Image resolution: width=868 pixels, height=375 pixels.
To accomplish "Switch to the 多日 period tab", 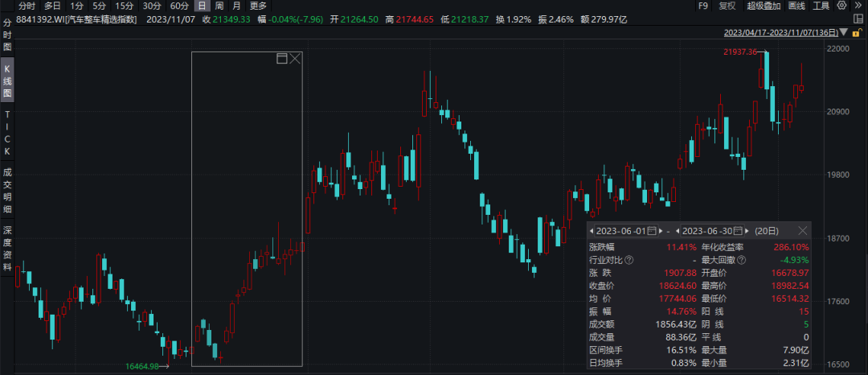I will (52, 6).
